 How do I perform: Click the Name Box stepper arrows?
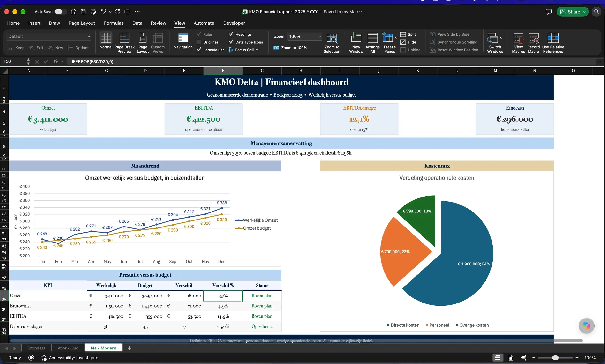28,61
